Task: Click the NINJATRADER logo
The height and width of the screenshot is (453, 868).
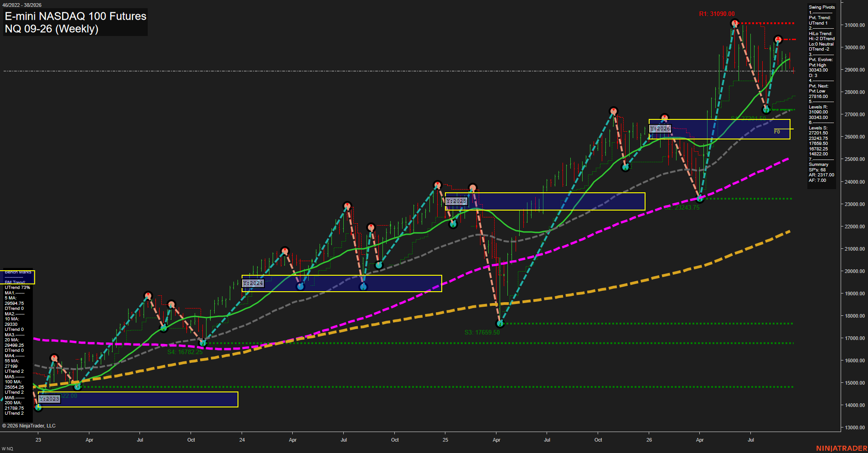Action: tap(841, 448)
